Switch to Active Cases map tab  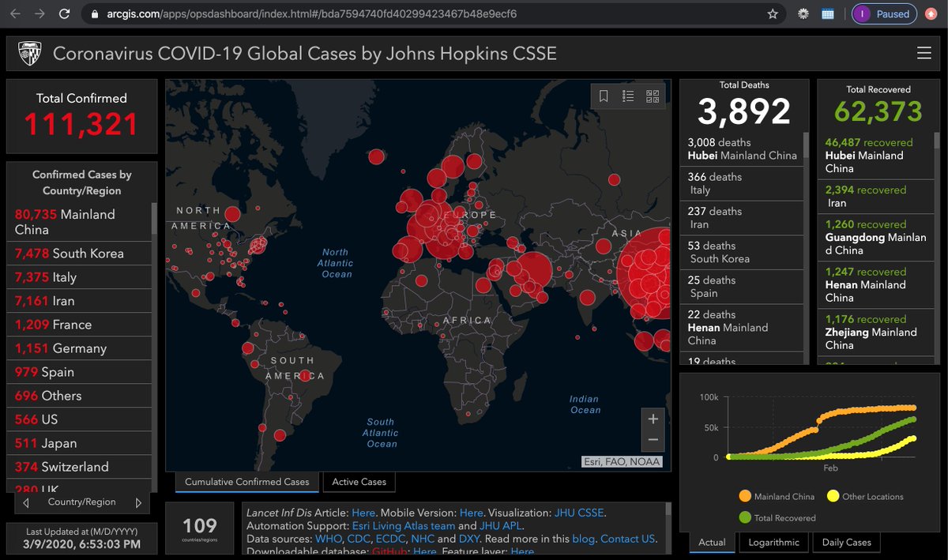pyautogui.click(x=359, y=482)
